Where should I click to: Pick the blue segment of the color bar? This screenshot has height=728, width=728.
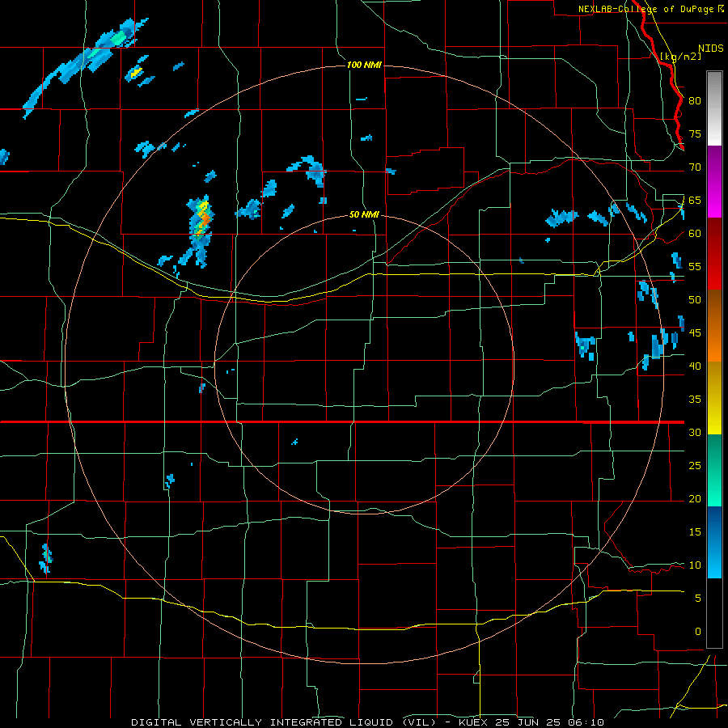(x=714, y=542)
